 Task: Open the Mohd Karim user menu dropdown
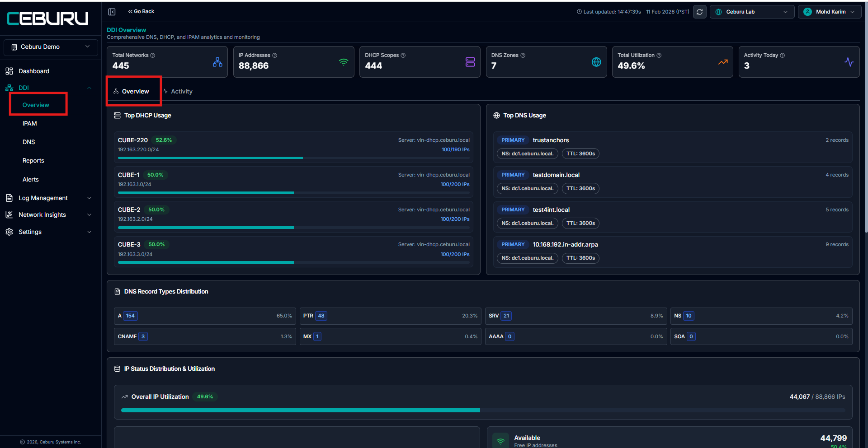(830, 12)
